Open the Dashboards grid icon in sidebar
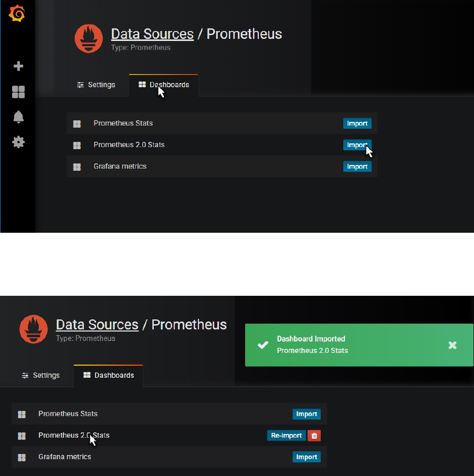Screen dimensions: 474x476 [x=18, y=92]
